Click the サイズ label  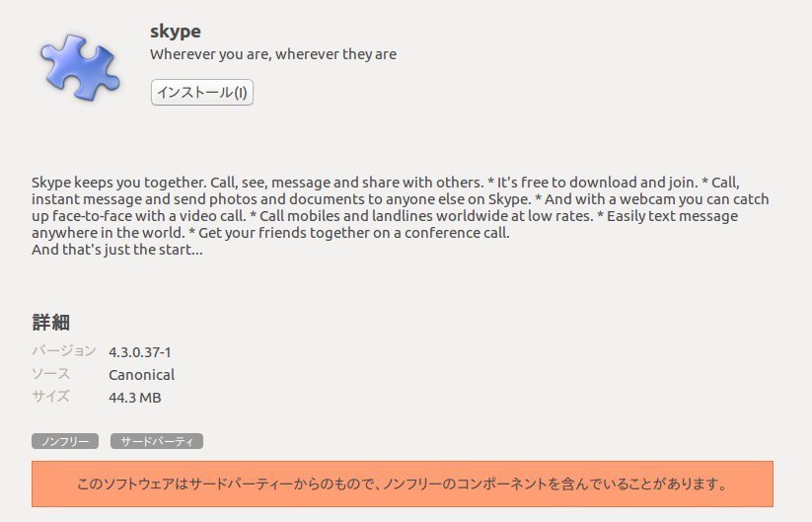50,396
